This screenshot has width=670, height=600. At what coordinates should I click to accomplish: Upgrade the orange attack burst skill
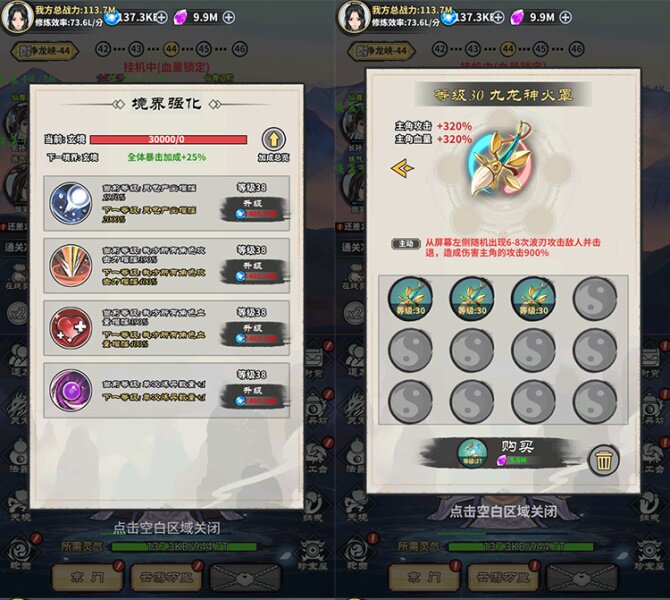(255, 271)
